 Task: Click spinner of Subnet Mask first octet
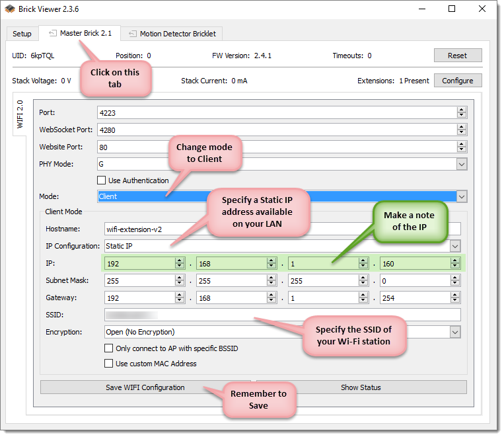[x=180, y=280]
